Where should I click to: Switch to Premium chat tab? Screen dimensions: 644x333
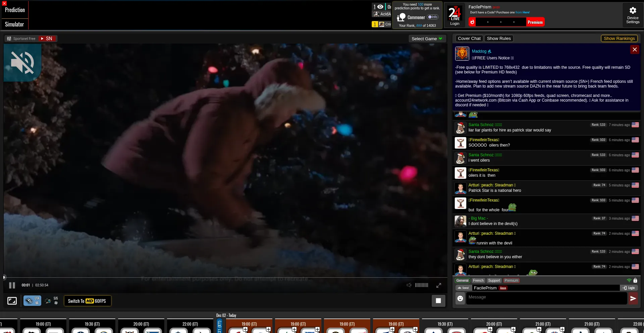511,281
